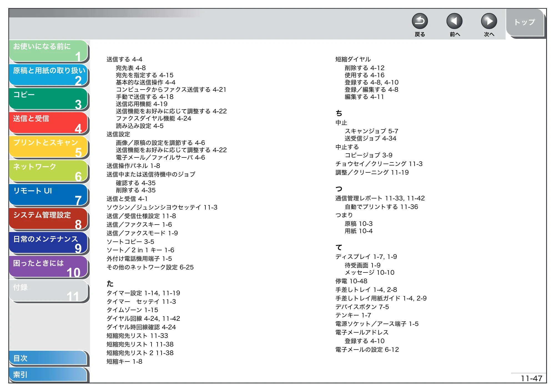This screenshot has height=392, width=555.
Task: Open entry デバイスボタン 7-5
Action: [362, 307]
